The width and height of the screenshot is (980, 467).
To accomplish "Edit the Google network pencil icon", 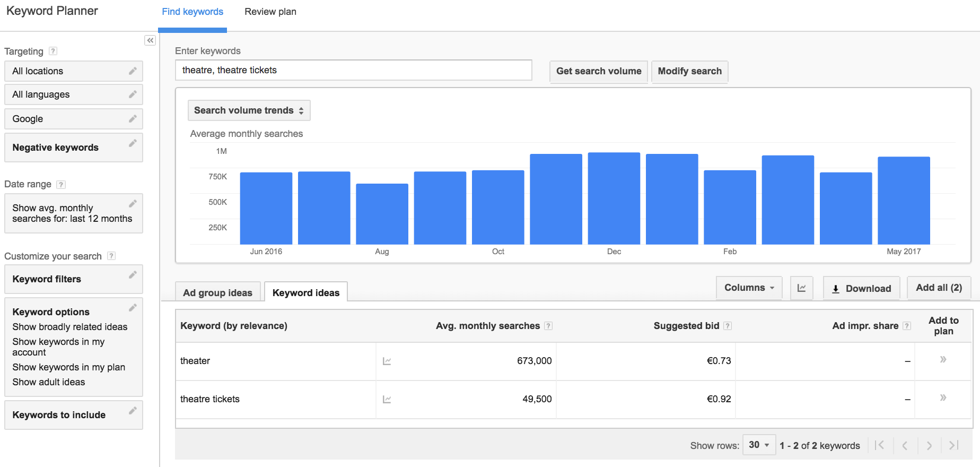I will pos(133,118).
